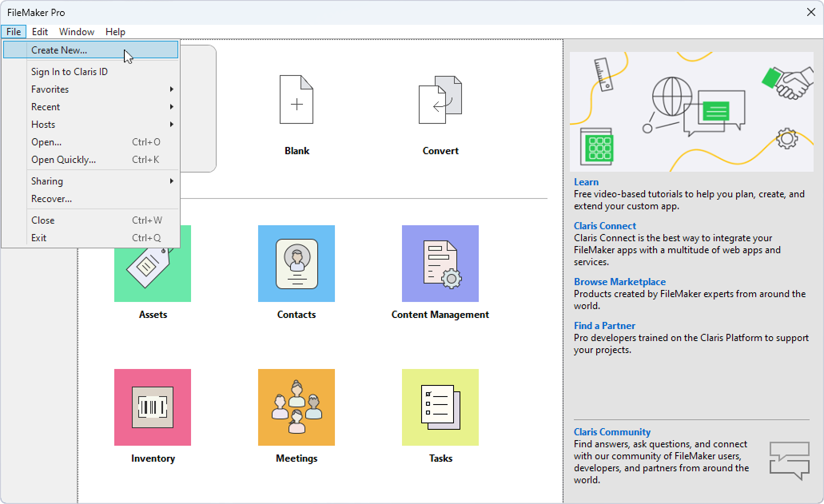Screen dimensions: 824x504
Task: Open the Browse Marketplace link
Action: 619,281
